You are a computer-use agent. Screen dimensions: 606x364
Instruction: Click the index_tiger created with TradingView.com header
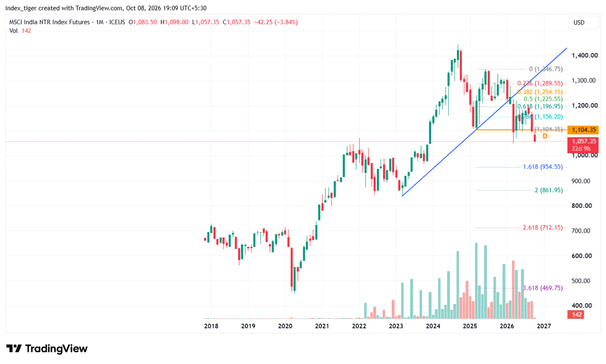pos(106,8)
